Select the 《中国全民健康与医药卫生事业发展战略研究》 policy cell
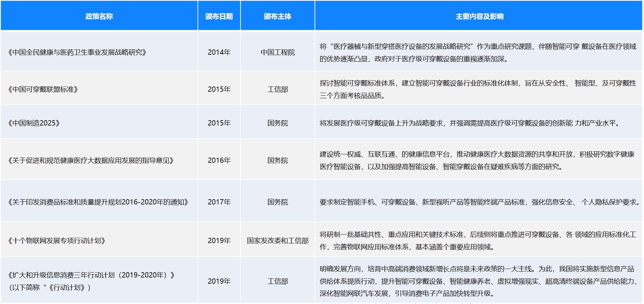Viewport: 644px width, 304px height. pos(77,52)
